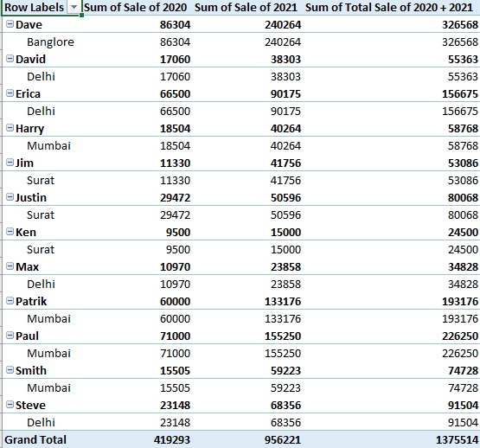This screenshot has height=448, width=480.
Task: Select the Patrik row label
Action: point(31,301)
